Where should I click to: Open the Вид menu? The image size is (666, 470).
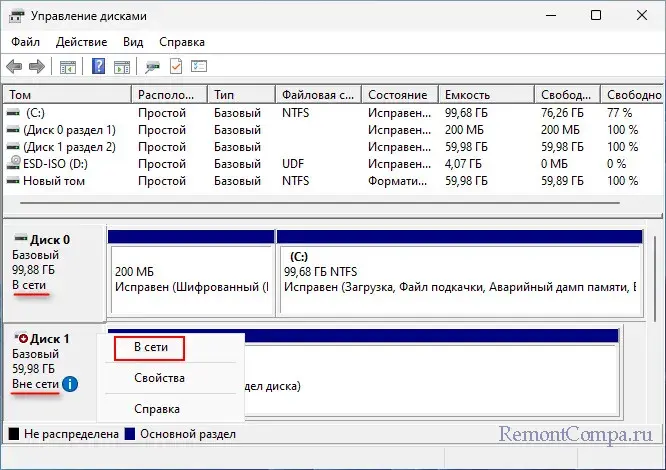pos(133,42)
